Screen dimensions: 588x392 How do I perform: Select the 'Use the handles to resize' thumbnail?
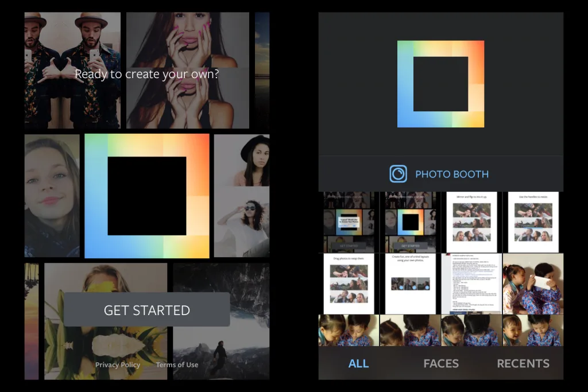coord(533,222)
